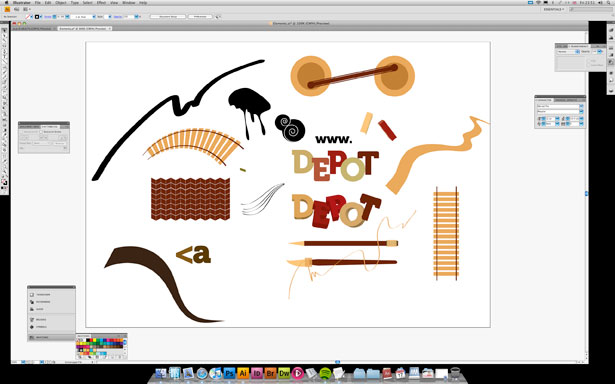This screenshot has height=384, width=615.
Task: Open the Swatches panel icon
Action: click(x=32, y=337)
